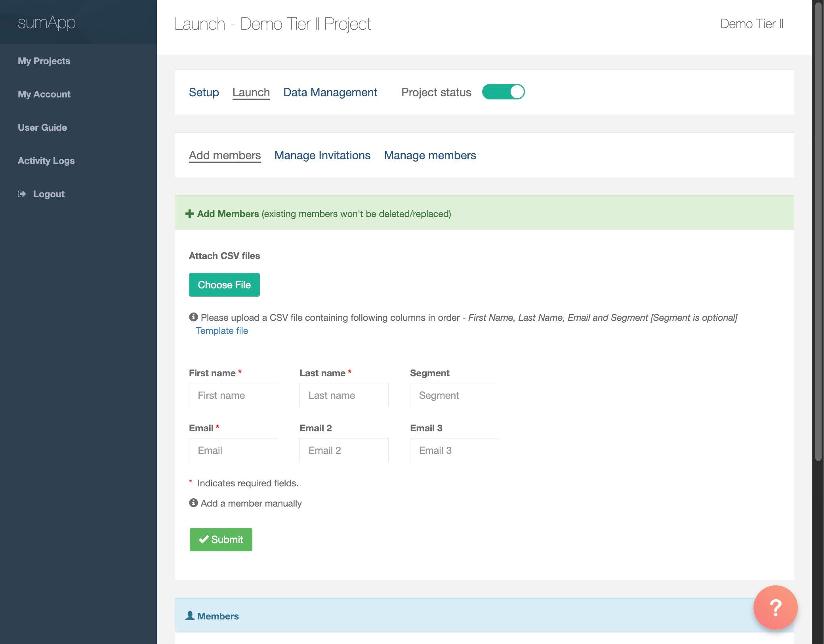Click the Logout arrow icon in sidebar
Screen dimensions: 824x644
(22, 194)
